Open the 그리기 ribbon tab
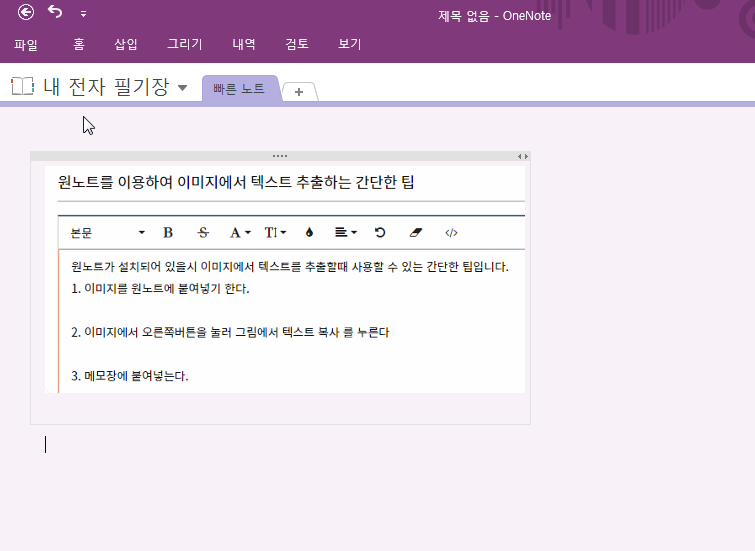Screen dimensions: 755x551 coord(184,44)
